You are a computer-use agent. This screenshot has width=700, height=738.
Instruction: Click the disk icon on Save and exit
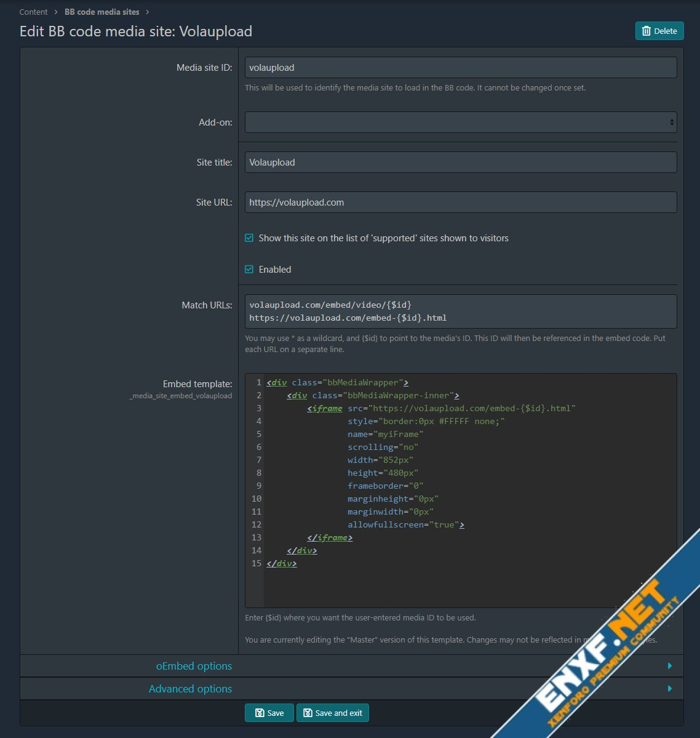coord(308,713)
